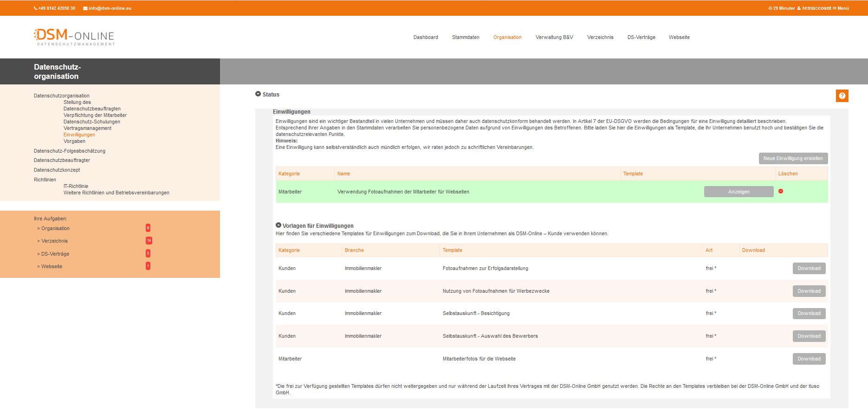This screenshot has width=868, height=418.
Task: Collapse the Status section arrow
Action: [x=258, y=94]
